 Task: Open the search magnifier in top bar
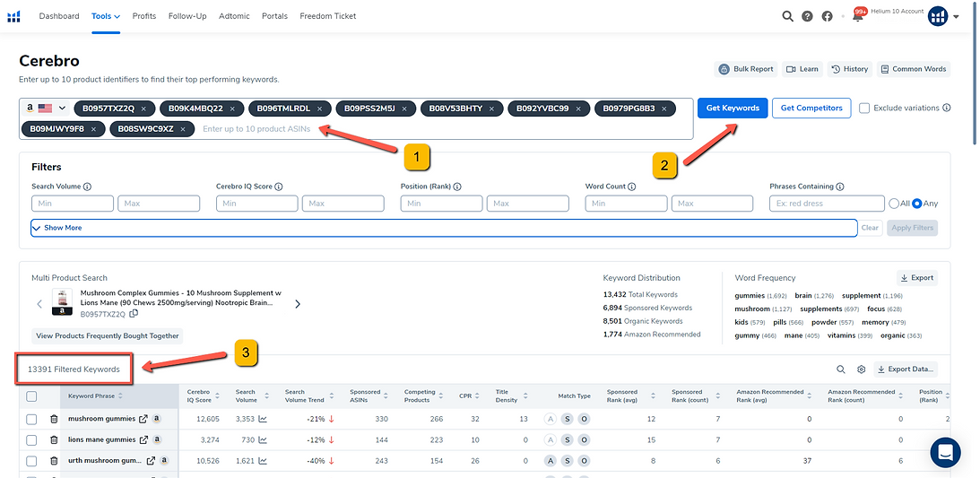(x=787, y=16)
